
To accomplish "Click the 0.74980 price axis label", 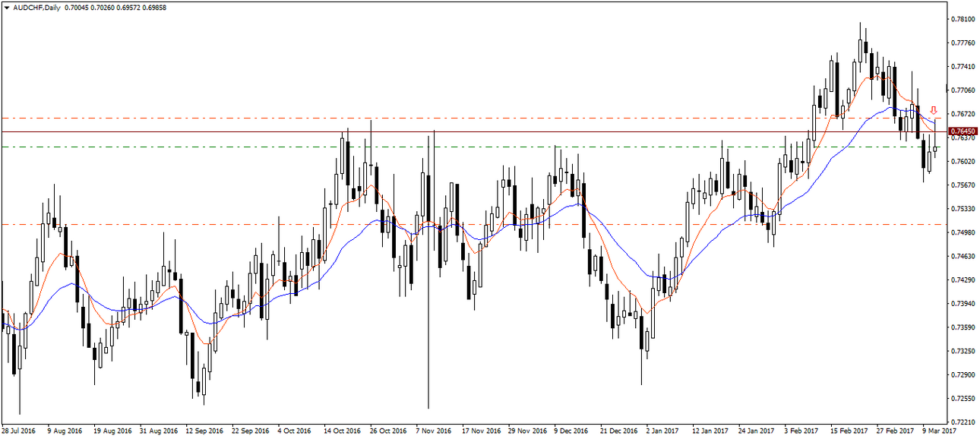I will pyautogui.click(x=963, y=232).
